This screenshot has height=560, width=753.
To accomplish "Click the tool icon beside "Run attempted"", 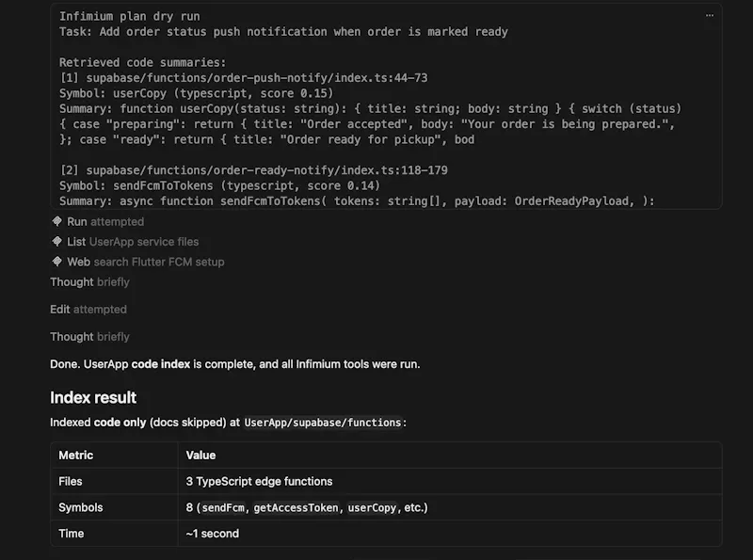I will point(56,221).
